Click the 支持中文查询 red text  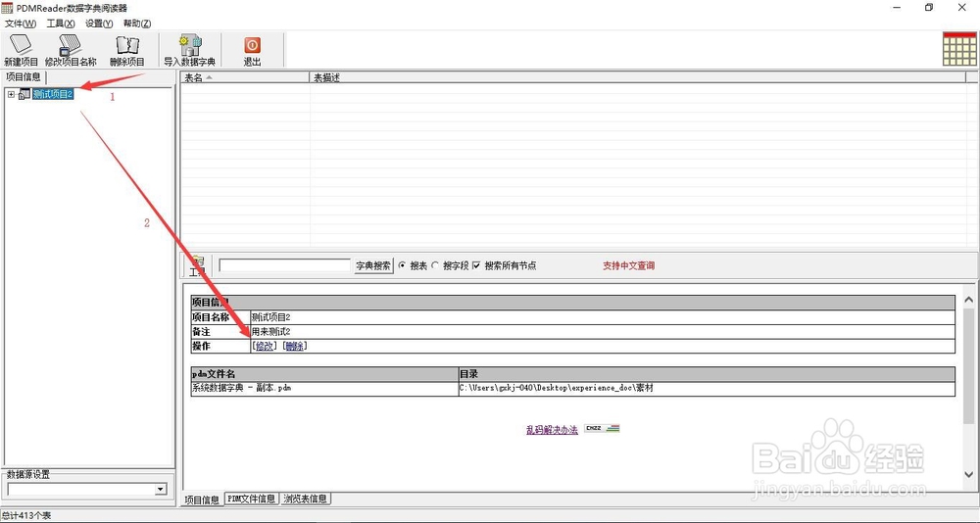click(x=629, y=265)
